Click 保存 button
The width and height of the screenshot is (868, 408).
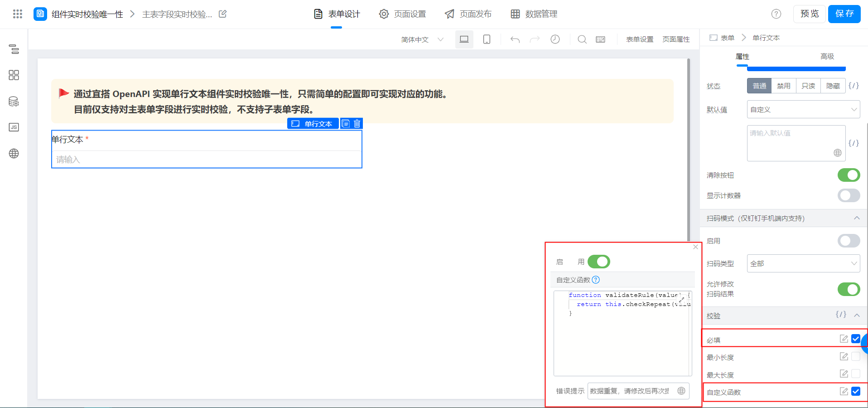point(844,14)
